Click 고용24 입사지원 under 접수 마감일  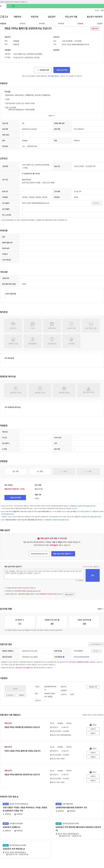[15, 497]
